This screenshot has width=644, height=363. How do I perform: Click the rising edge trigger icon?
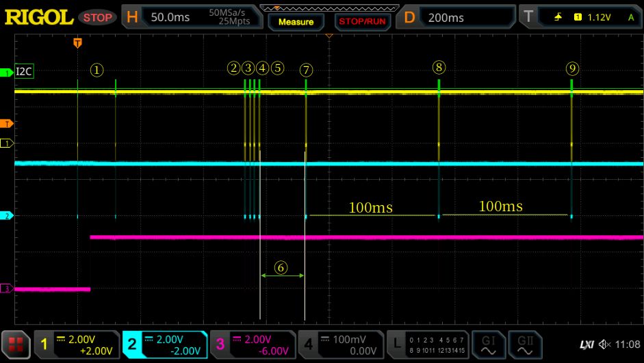pos(558,17)
